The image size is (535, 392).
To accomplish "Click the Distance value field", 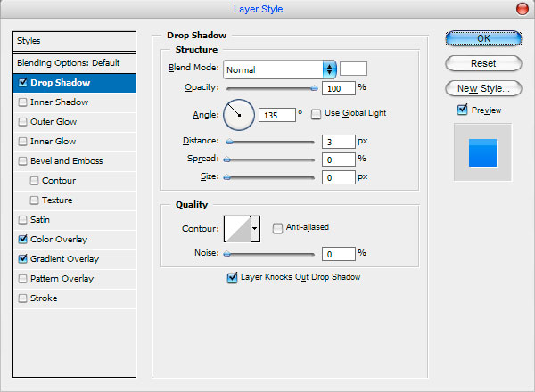I will [339, 142].
